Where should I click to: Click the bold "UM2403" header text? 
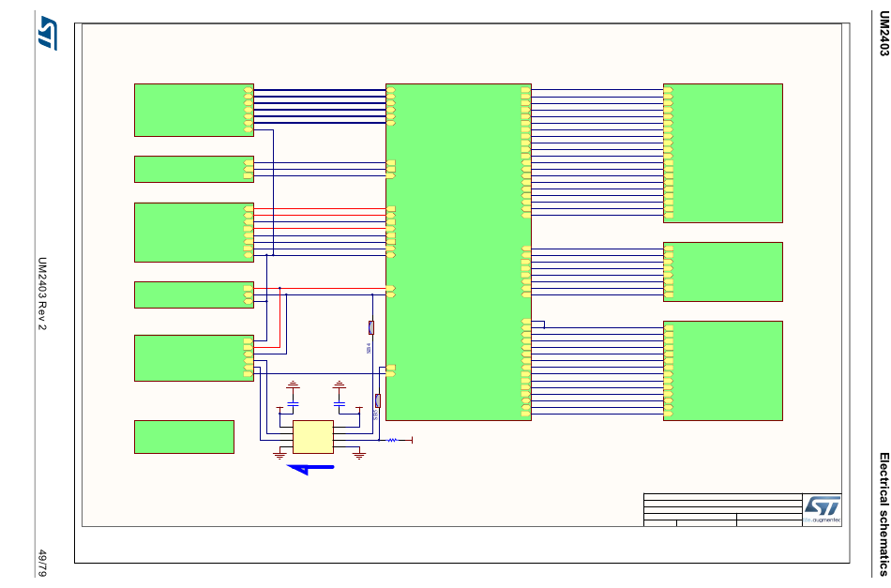coord(884,34)
